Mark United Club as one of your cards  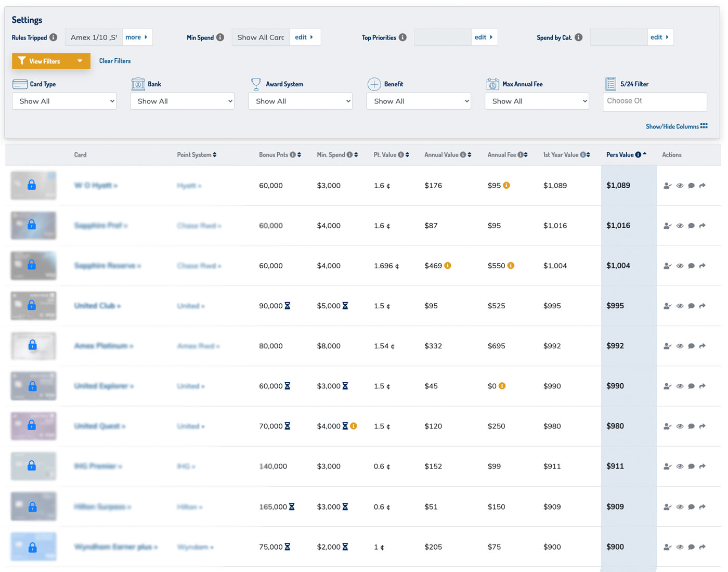pyautogui.click(x=668, y=306)
